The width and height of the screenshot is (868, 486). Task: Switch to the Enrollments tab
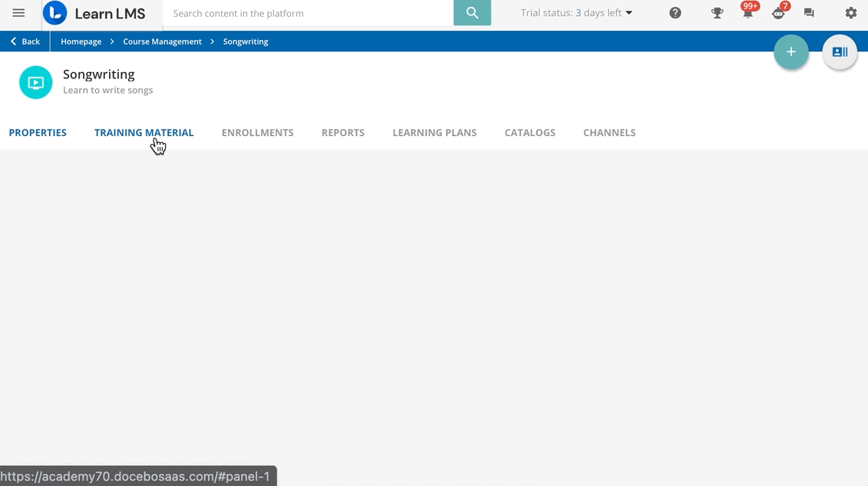[x=257, y=132]
